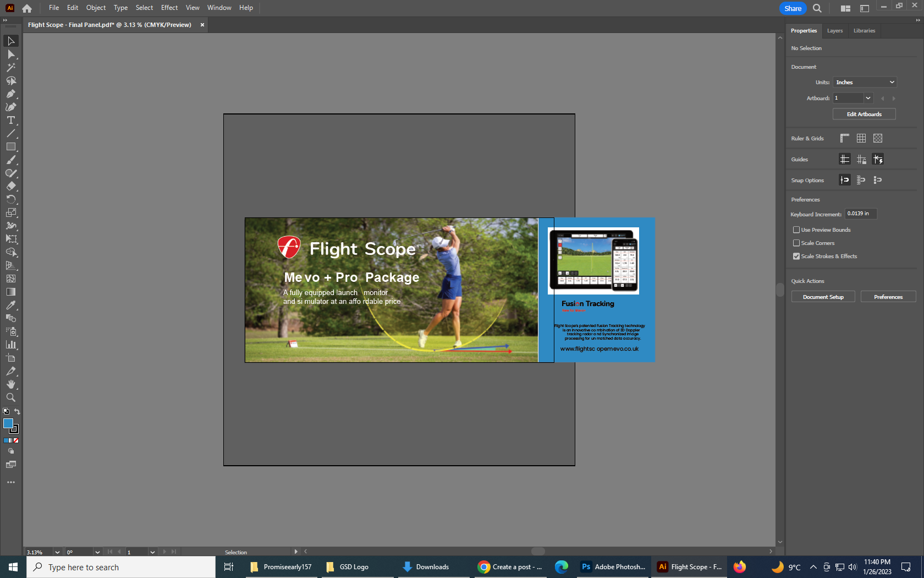Show rulers via Ruler & Grids icon
The height and width of the screenshot is (578, 924).
coord(844,138)
